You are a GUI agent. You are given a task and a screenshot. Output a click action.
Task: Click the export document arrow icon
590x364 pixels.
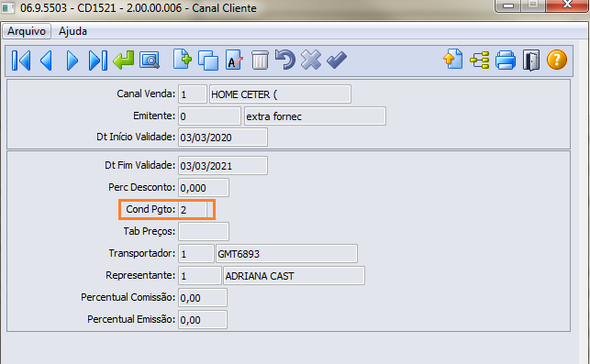[453, 59]
